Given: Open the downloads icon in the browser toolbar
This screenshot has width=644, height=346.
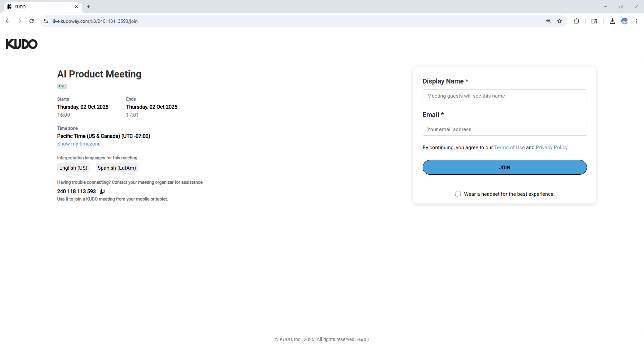Looking at the screenshot, I should pos(612,21).
